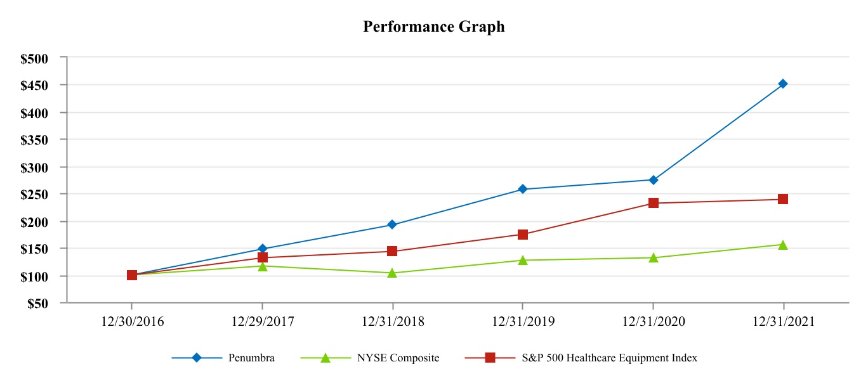The height and width of the screenshot is (388, 868).
Task: Click the red square legend icon
Action: [x=490, y=358]
